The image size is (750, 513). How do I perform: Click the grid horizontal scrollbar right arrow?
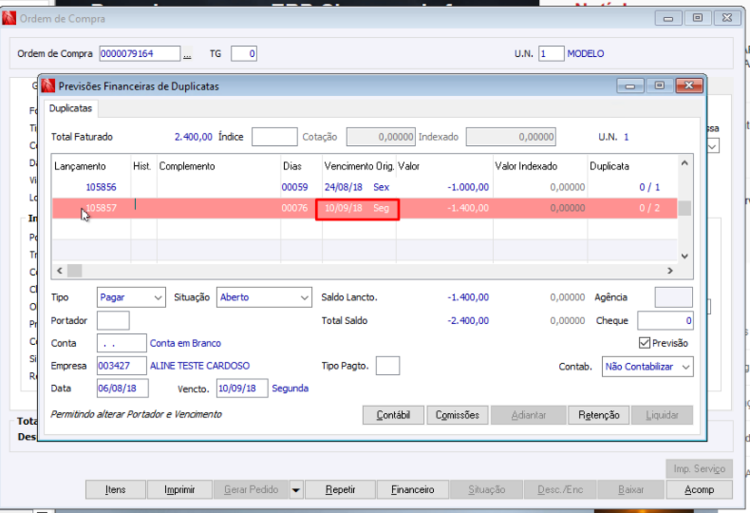[670, 271]
